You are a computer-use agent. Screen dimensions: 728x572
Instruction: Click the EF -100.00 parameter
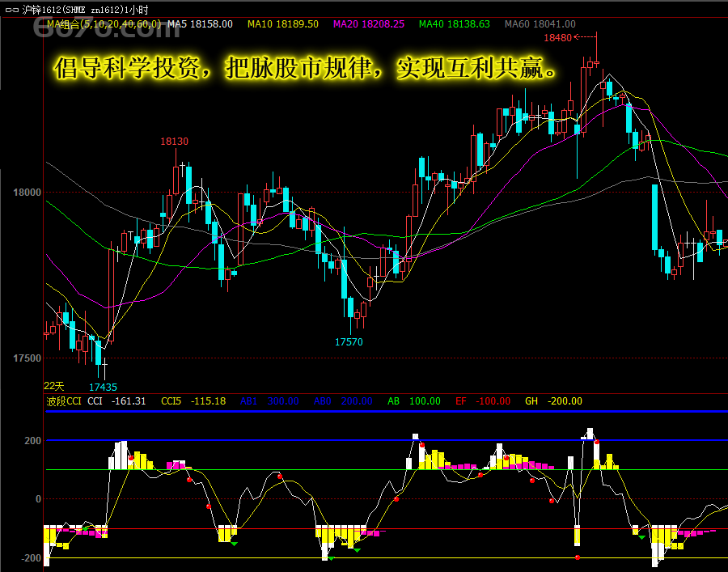coord(483,401)
